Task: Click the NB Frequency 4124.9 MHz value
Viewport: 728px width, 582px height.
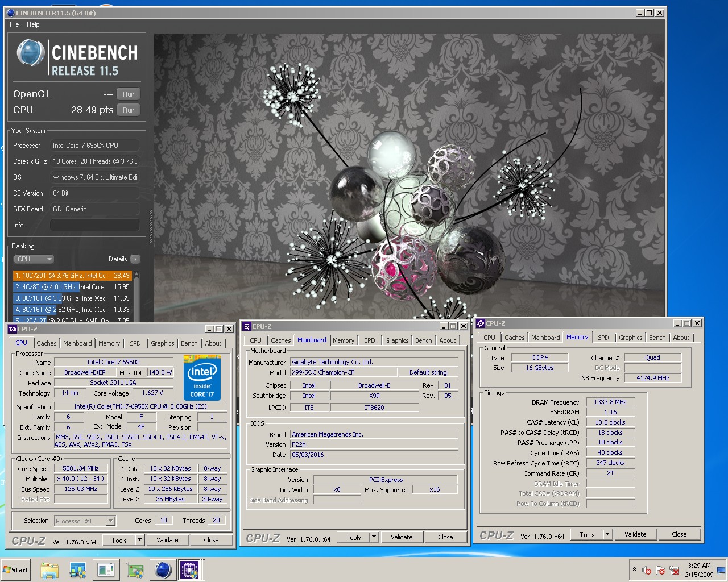Action: pyautogui.click(x=652, y=378)
